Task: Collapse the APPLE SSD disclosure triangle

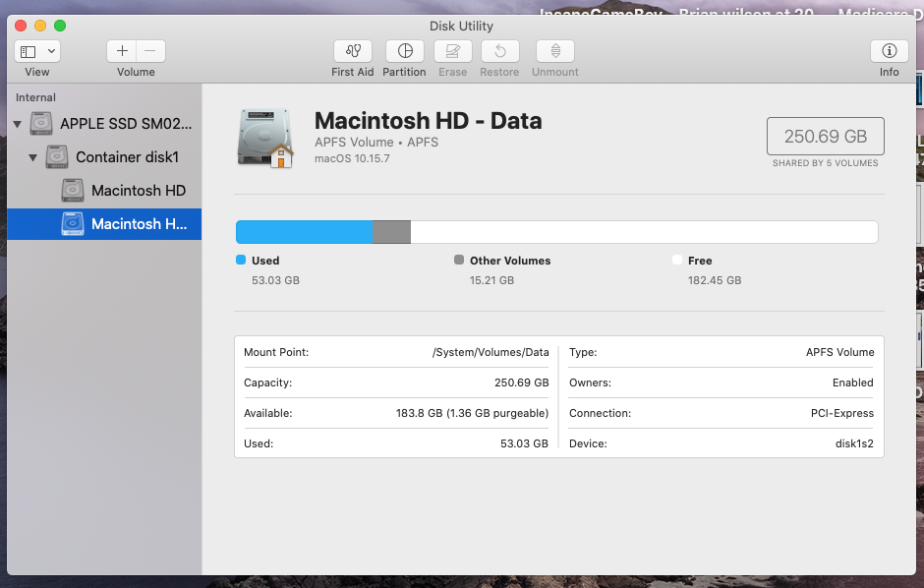Action: coord(18,124)
